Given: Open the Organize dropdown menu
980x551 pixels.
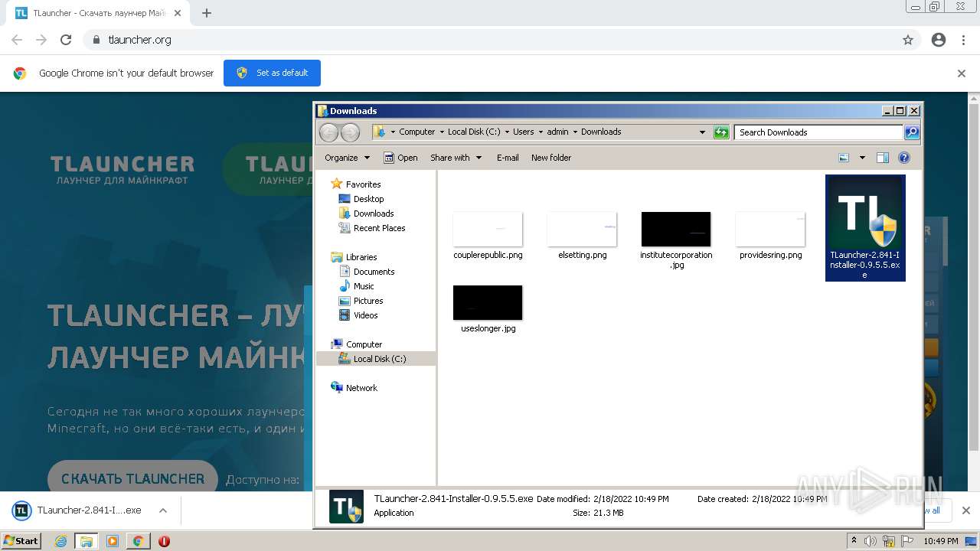Looking at the screenshot, I should [347, 158].
